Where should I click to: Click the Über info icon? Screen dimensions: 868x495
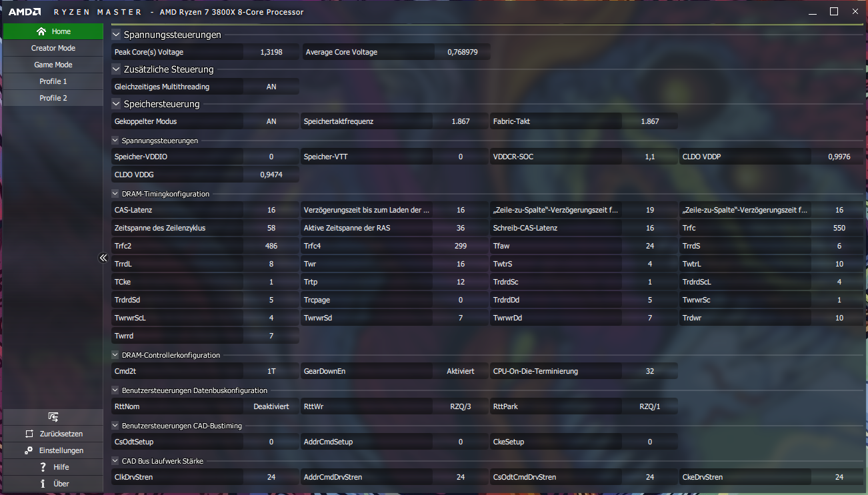tap(43, 484)
